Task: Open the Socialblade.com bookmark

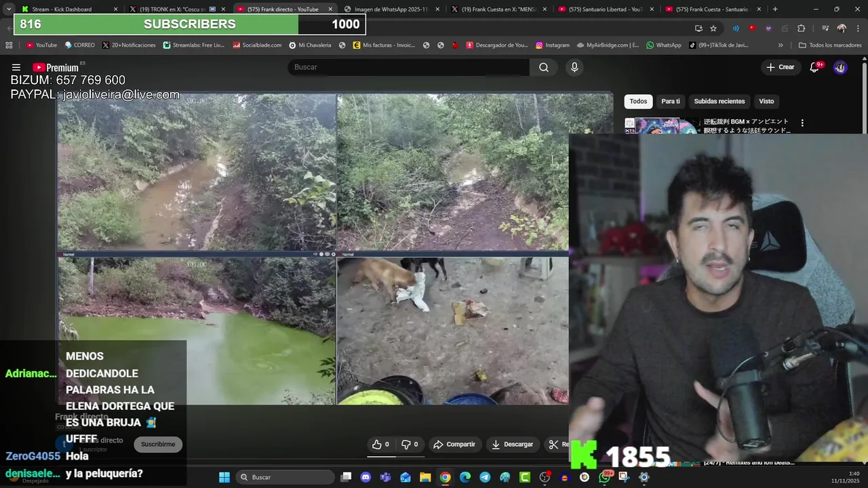Action: click(257, 45)
